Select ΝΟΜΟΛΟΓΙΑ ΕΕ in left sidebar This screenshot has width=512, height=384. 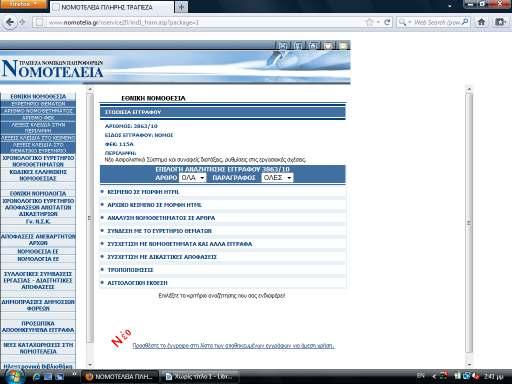[x=38, y=259]
